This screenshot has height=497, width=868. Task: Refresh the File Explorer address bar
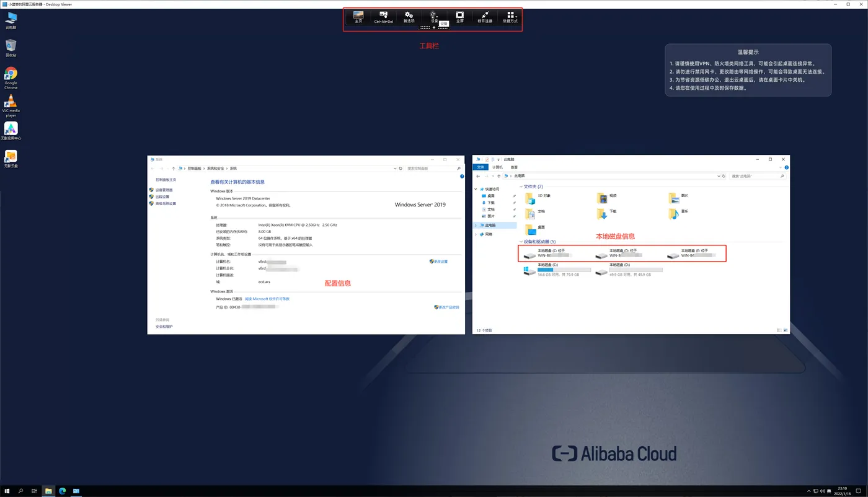coord(724,176)
